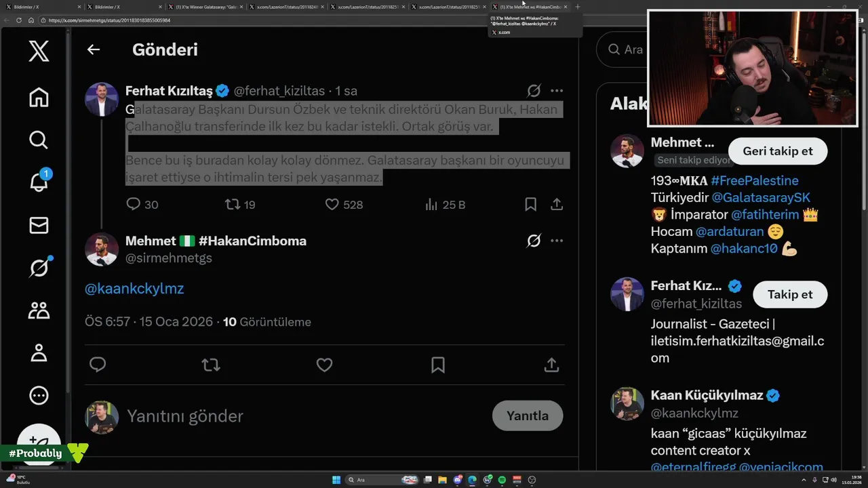This screenshot has height=488, width=868.
Task: Open Messages envelope icon in sidebar
Action: pyautogui.click(x=39, y=225)
